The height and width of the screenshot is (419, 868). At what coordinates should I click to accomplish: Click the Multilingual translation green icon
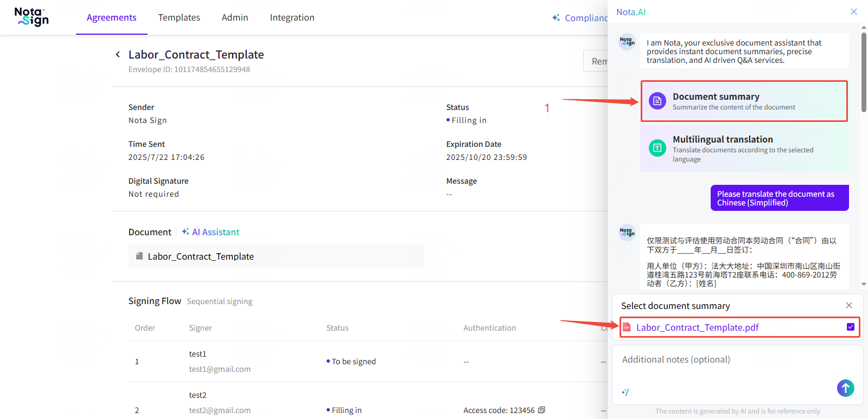pyautogui.click(x=657, y=148)
